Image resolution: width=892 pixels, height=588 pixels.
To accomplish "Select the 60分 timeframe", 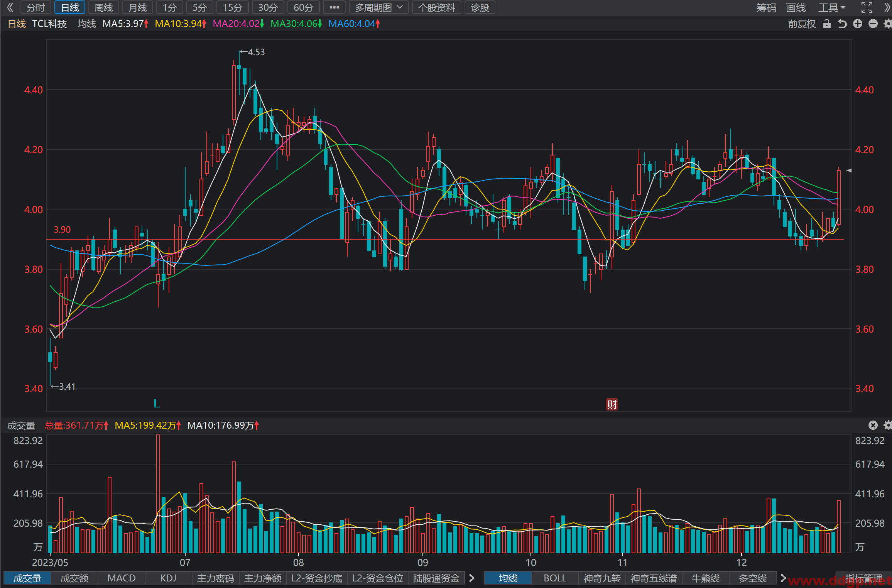I will point(303,7).
